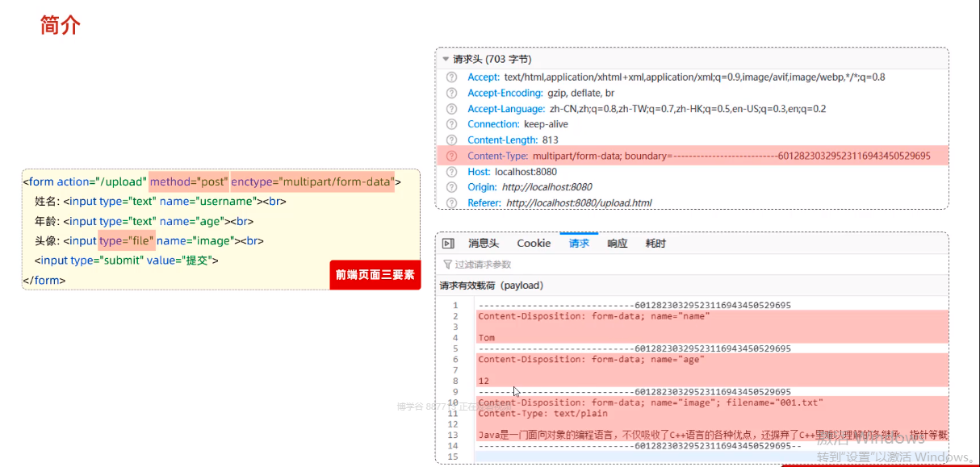Click the help icon beside Host header

pos(451,172)
